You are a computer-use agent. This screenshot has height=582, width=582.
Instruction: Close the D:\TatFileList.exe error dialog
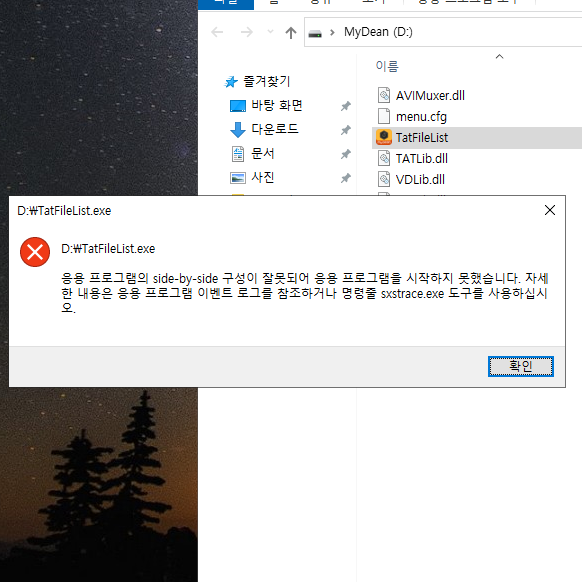(x=550, y=210)
